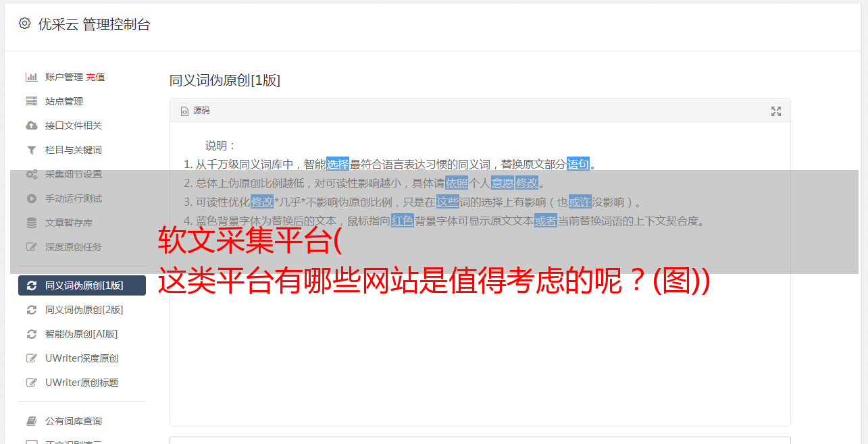Click the 优采云 管理控制台 header title
Image resolution: width=868 pixels, height=444 pixels.
pyautogui.click(x=94, y=24)
